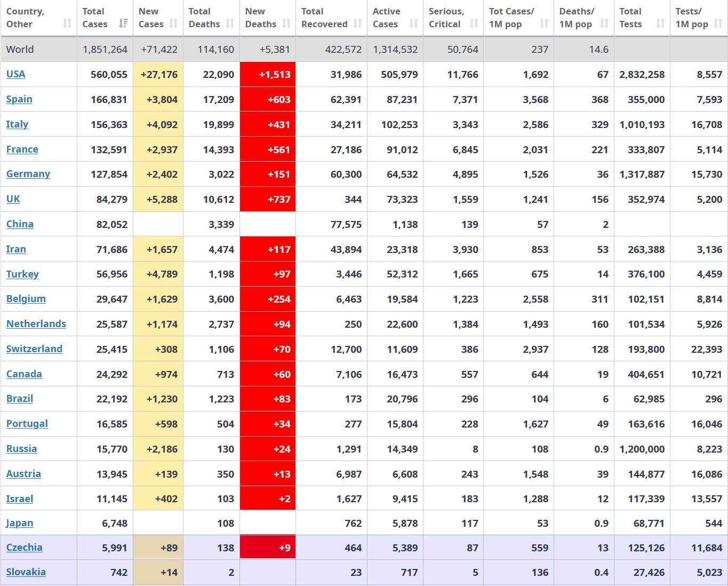
Task: Click Active Cases sort arrows
Action: pos(413,23)
